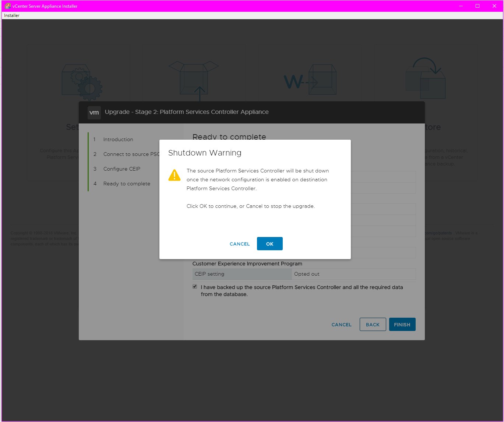The height and width of the screenshot is (422, 504).
Task: Toggle the backed up source PSC checkbox
Action: (195, 287)
